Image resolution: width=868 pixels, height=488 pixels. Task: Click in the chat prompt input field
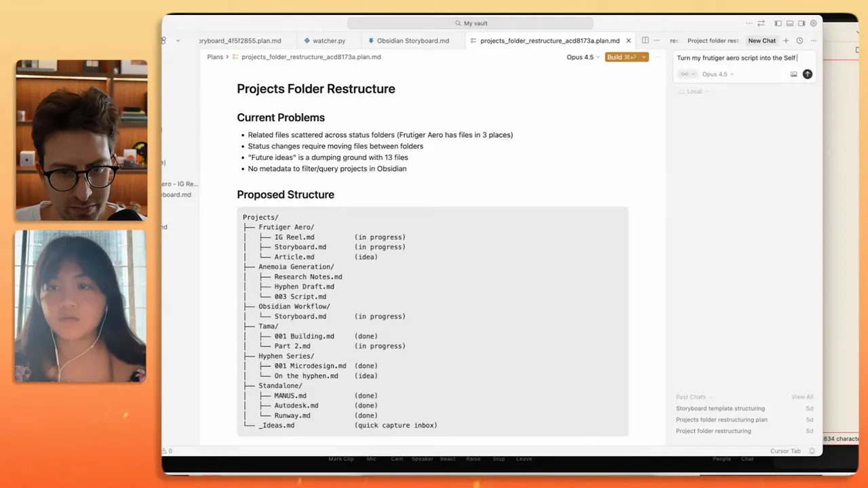[x=744, y=58]
